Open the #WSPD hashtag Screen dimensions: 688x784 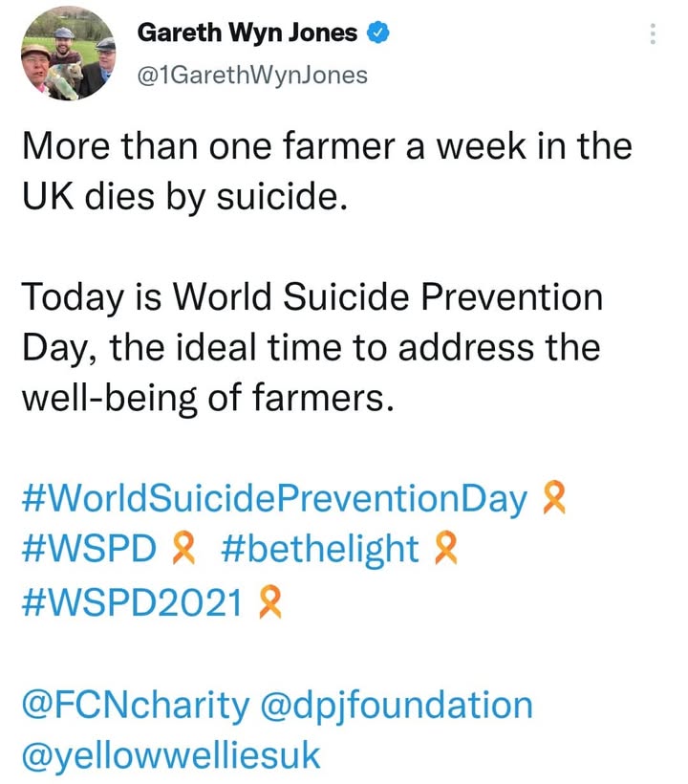[x=89, y=549]
